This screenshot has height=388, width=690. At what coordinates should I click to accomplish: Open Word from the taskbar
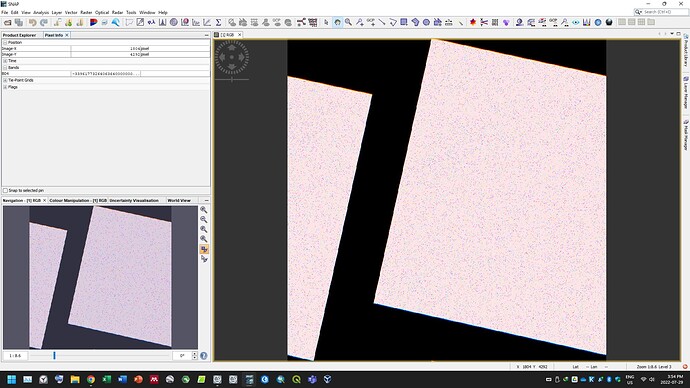(x=122, y=379)
